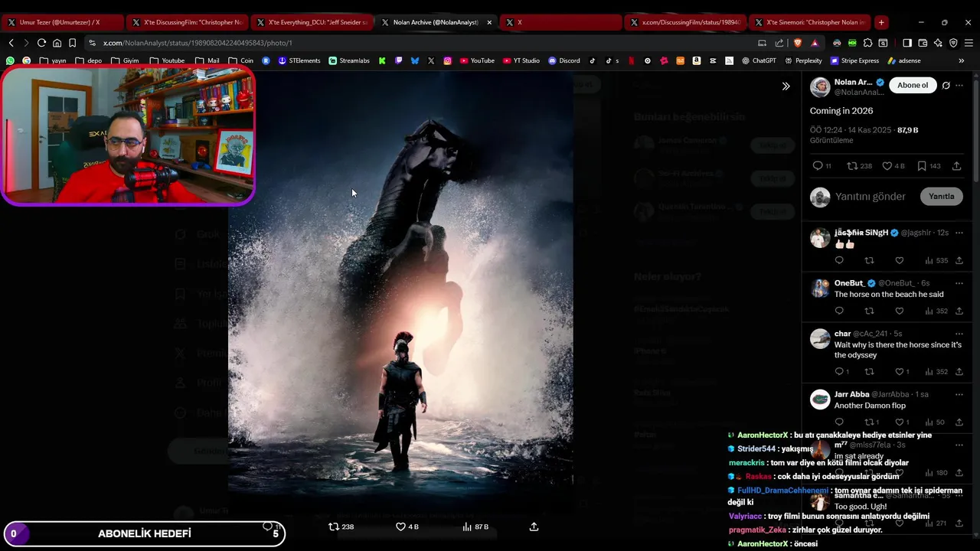Viewport: 980px width, 551px height.
Task: Open Nolan Archive profile avatar
Action: [x=820, y=86]
